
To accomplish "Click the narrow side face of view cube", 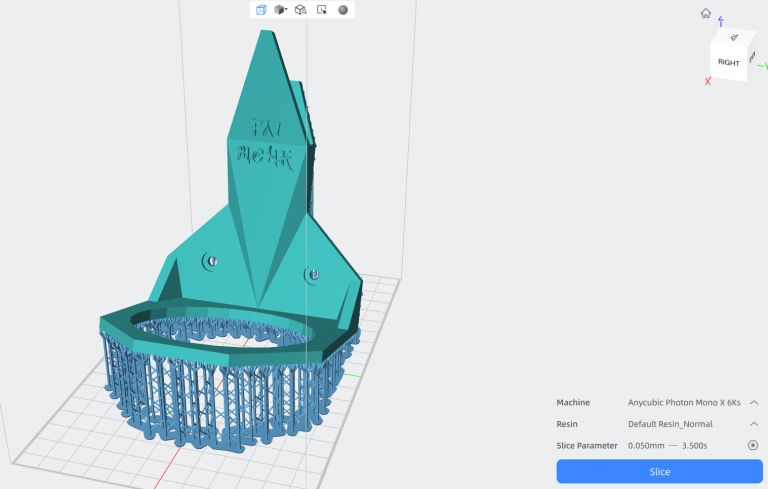I will pos(750,56).
